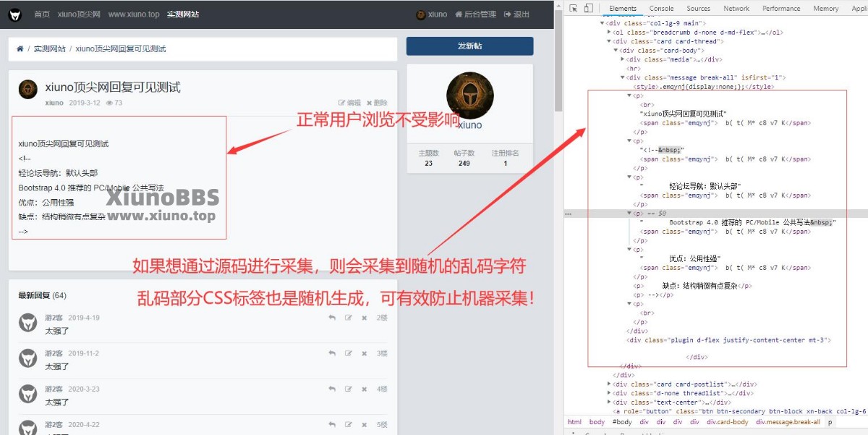Click the DevTools inspect element picker icon
Screen dimensions: 868x435
pyautogui.click(x=574, y=8)
